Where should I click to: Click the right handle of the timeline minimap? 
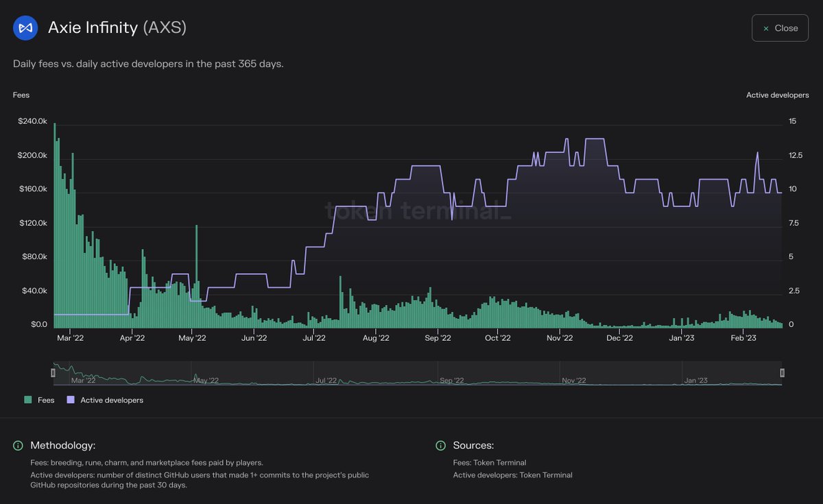click(780, 372)
